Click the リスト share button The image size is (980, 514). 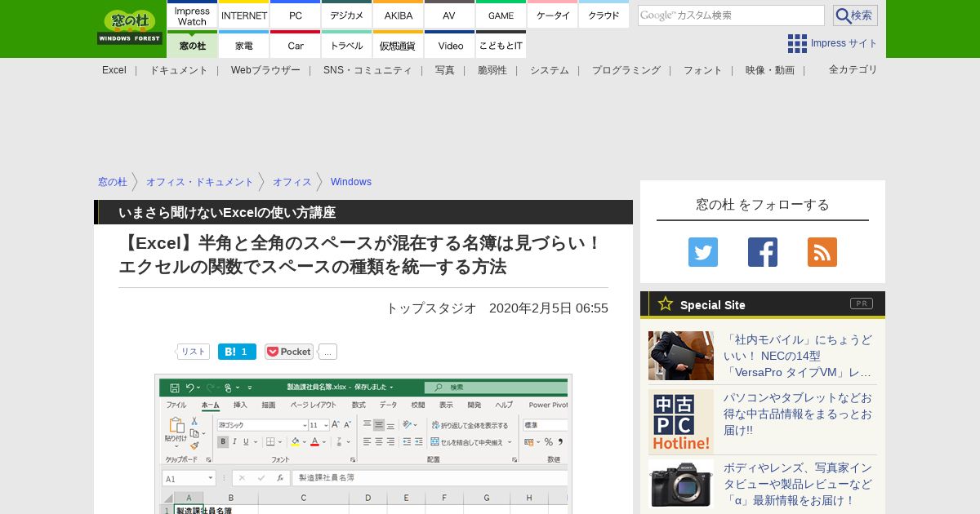[x=193, y=352]
